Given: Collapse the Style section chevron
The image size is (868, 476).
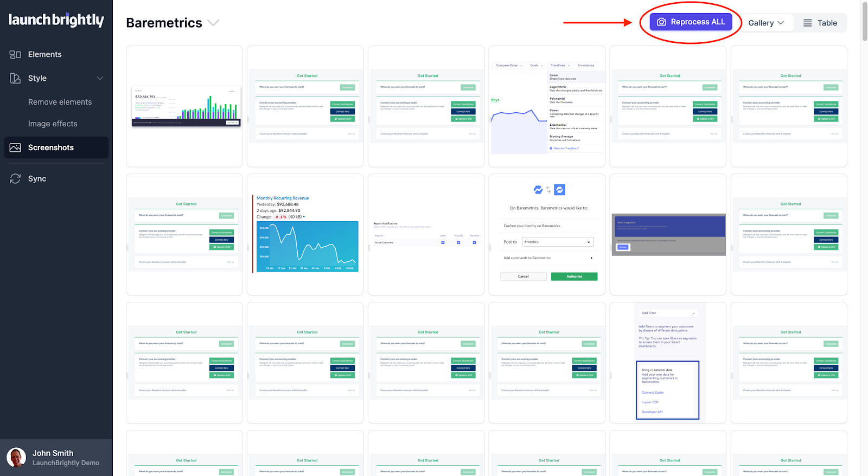Looking at the screenshot, I should 100,79.
